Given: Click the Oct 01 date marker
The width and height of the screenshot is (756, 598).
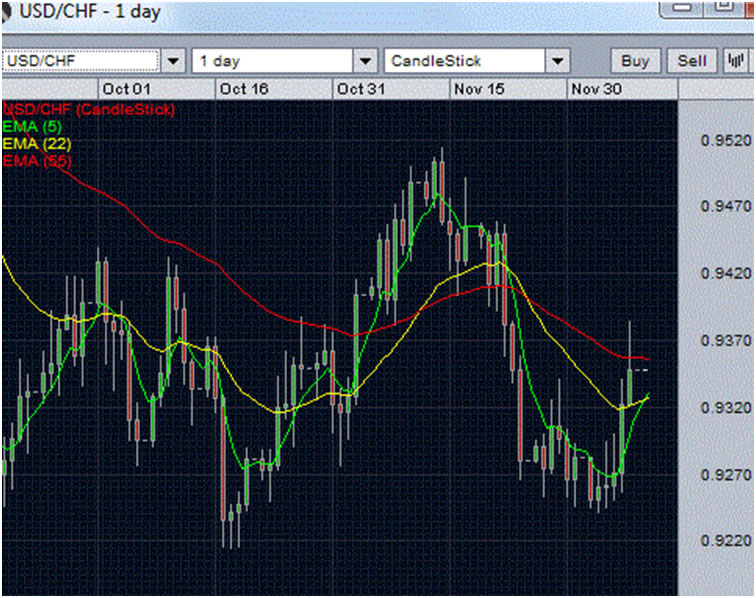Looking at the screenshot, I should pyautogui.click(x=127, y=89).
